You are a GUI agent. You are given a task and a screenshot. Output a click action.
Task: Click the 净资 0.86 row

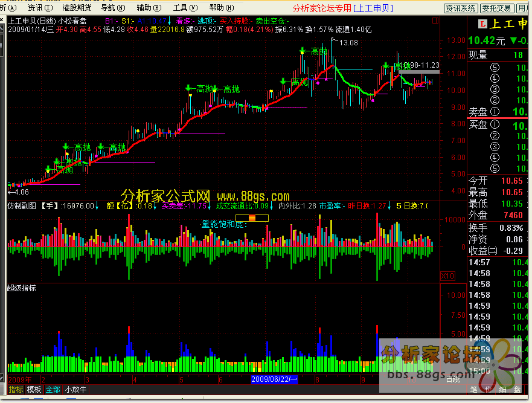(x=496, y=239)
